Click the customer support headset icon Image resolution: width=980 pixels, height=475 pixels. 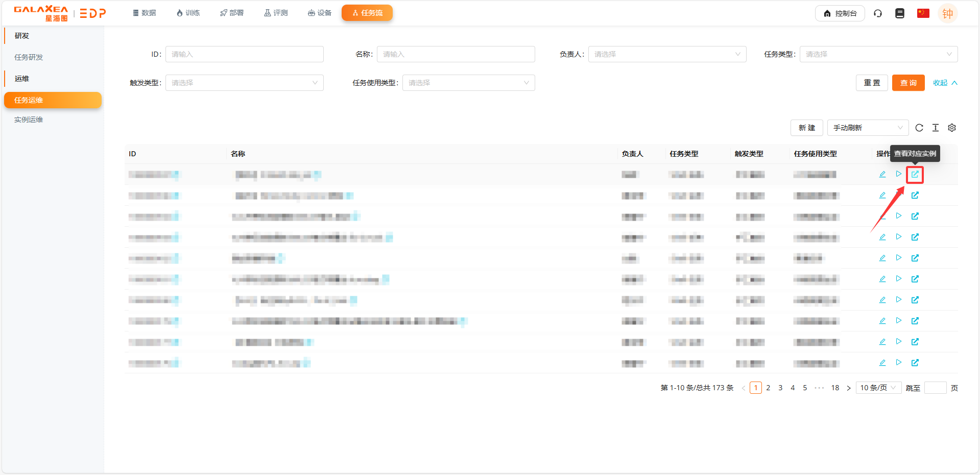(x=878, y=13)
